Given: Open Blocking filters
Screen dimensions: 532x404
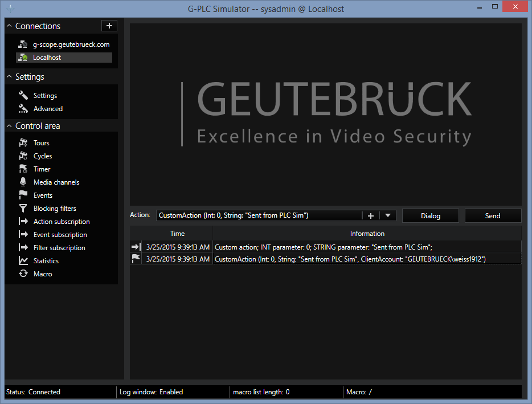Looking at the screenshot, I should (55, 208).
